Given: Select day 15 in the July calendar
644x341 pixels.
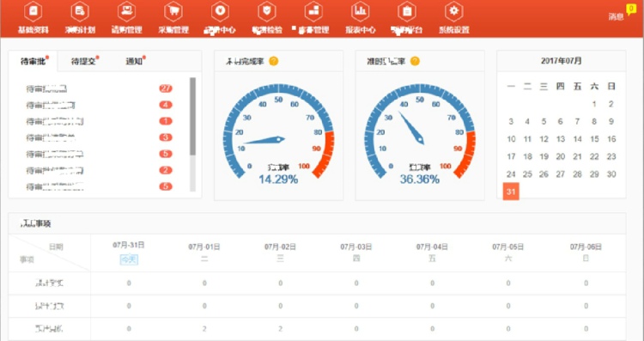Looking at the screenshot, I should (x=594, y=139).
